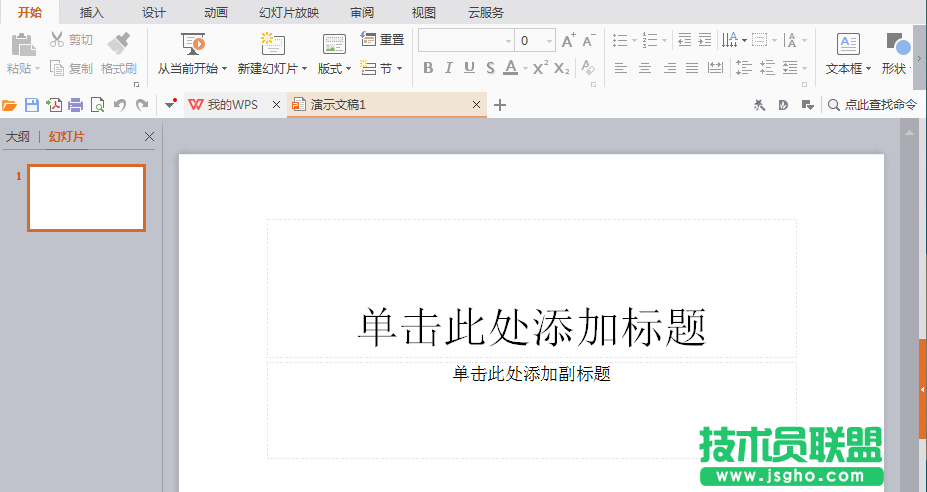Close the 演示文稿1 document tab
Viewport: 927px width, 492px height.
pyautogui.click(x=477, y=105)
